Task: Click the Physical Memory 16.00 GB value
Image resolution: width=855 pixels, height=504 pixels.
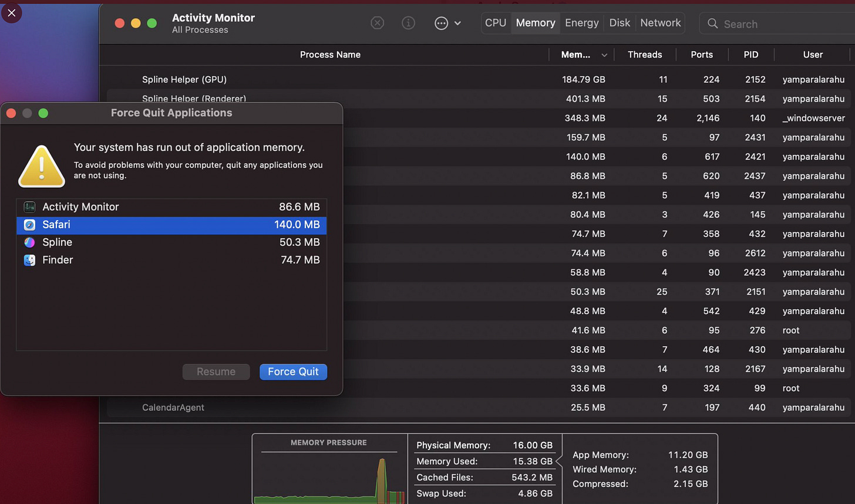Action: (532, 445)
